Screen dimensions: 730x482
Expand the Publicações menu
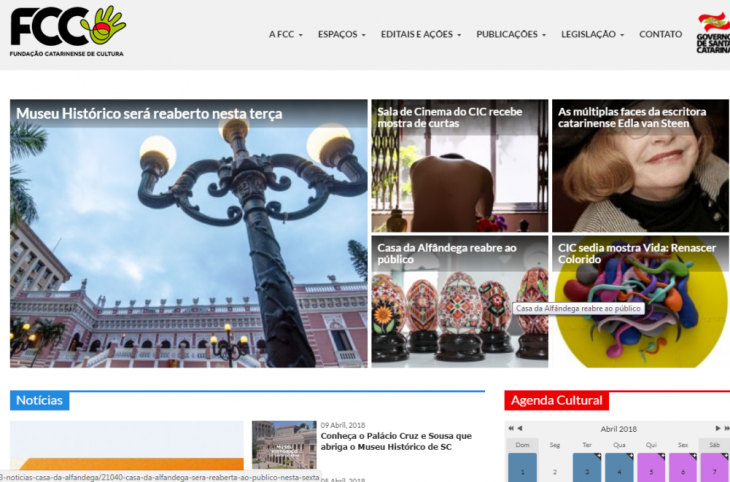pyautogui.click(x=511, y=34)
